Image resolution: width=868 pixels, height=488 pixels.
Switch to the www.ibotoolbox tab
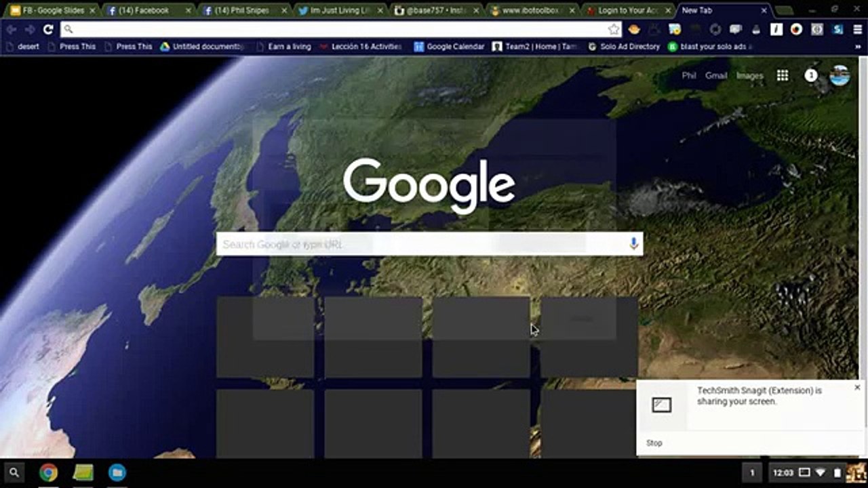[534, 11]
